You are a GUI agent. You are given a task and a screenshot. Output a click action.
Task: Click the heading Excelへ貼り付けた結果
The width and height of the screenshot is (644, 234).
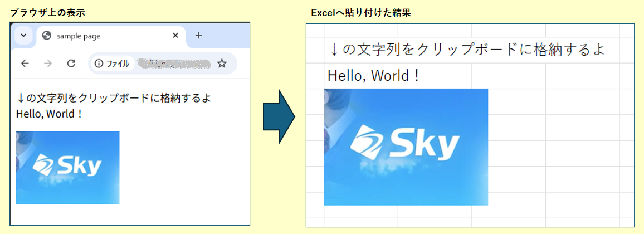(361, 13)
